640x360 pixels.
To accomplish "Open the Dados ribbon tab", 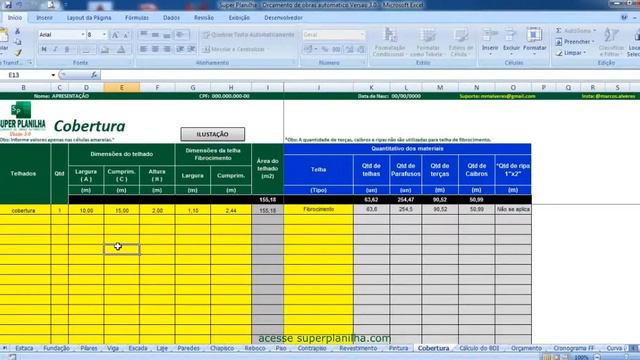I will (171, 18).
